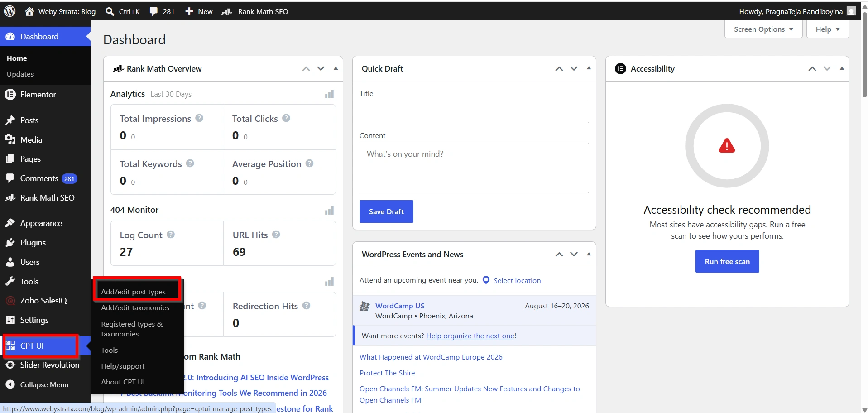Click the user avatar next to Howdy
This screenshot has height=413, width=868.
tap(851, 11)
